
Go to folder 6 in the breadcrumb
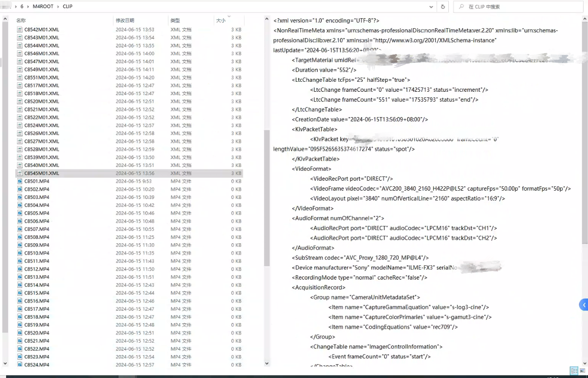click(22, 7)
